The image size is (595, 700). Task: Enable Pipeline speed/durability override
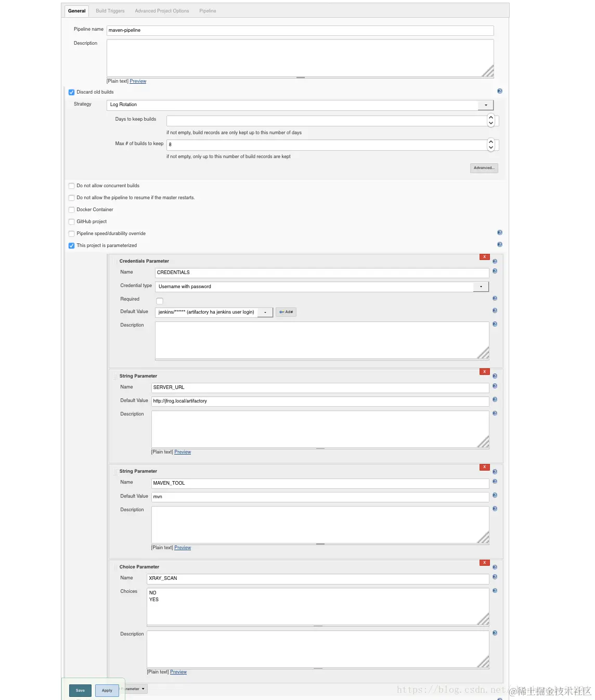click(x=71, y=234)
